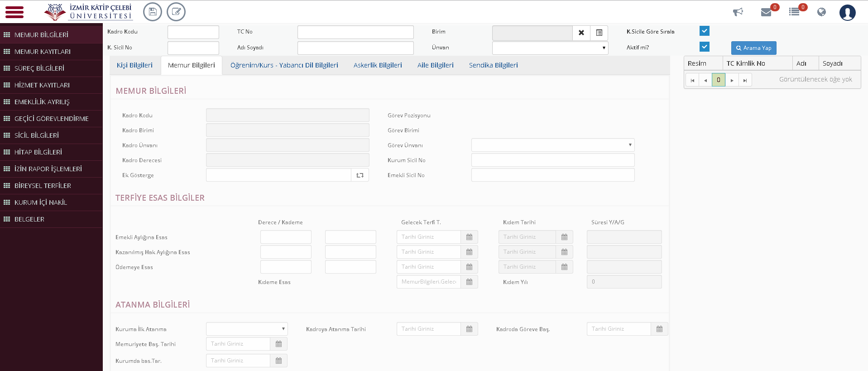
Task: Open GEÇİCİ GÖREVLENDİRME sidebar item
Action: (x=51, y=119)
